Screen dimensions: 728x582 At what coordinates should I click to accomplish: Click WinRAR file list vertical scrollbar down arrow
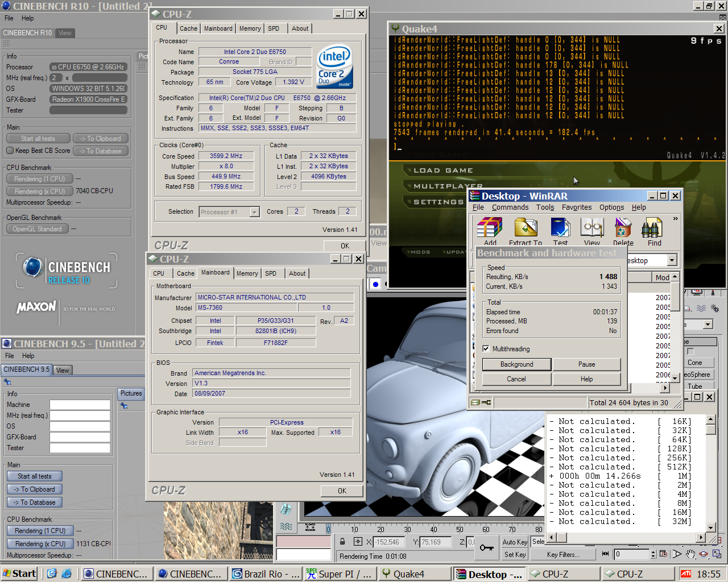[675, 378]
